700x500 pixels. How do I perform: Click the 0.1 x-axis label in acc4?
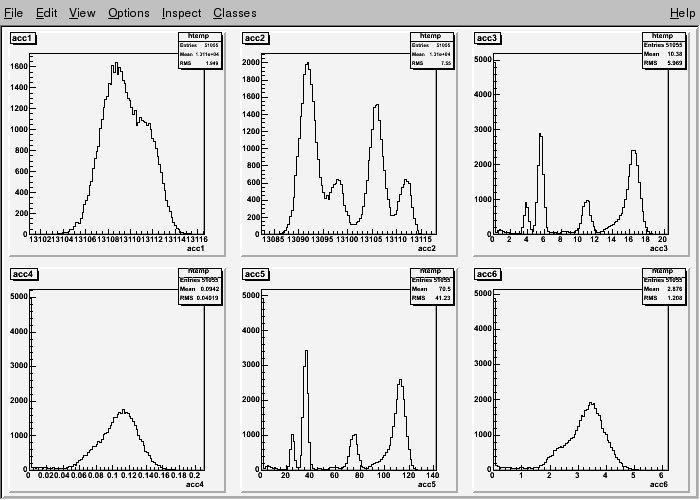115,475
